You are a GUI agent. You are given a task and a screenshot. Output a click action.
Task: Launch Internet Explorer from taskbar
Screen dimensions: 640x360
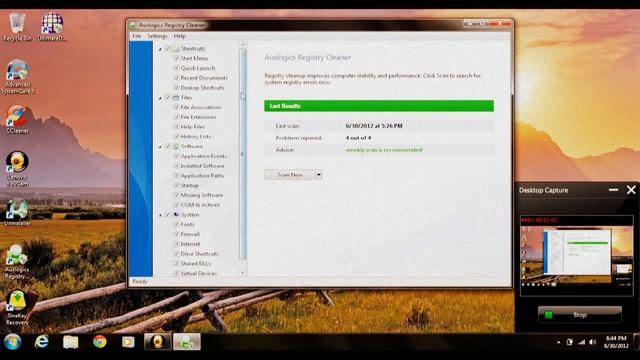coord(42,342)
